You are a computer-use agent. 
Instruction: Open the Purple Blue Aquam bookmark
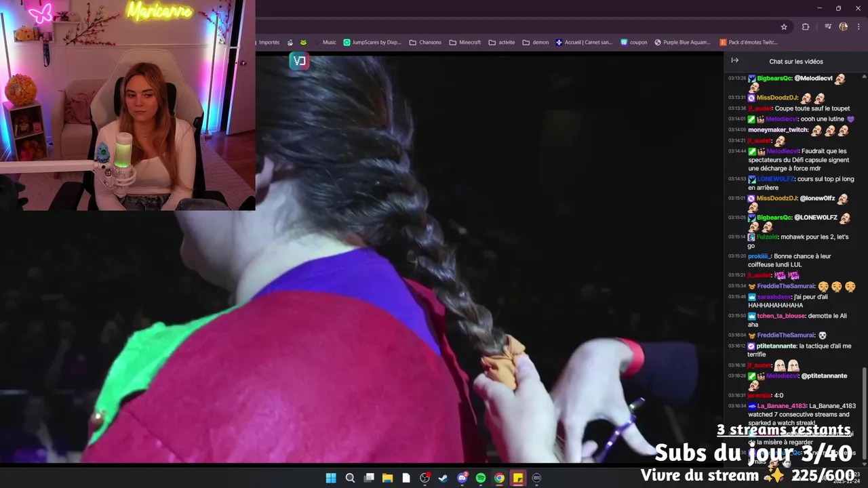tap(683, 42)
